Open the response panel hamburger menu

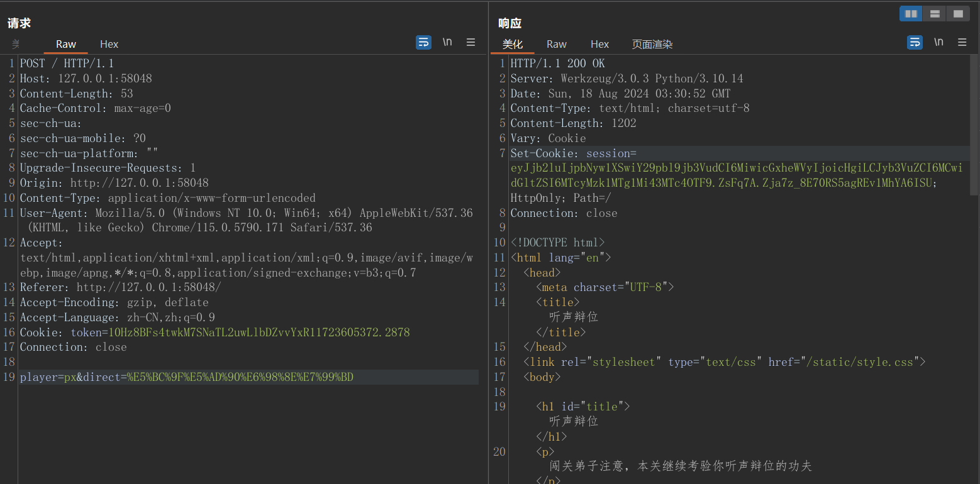pyautogui.click(x=962, y=42)
